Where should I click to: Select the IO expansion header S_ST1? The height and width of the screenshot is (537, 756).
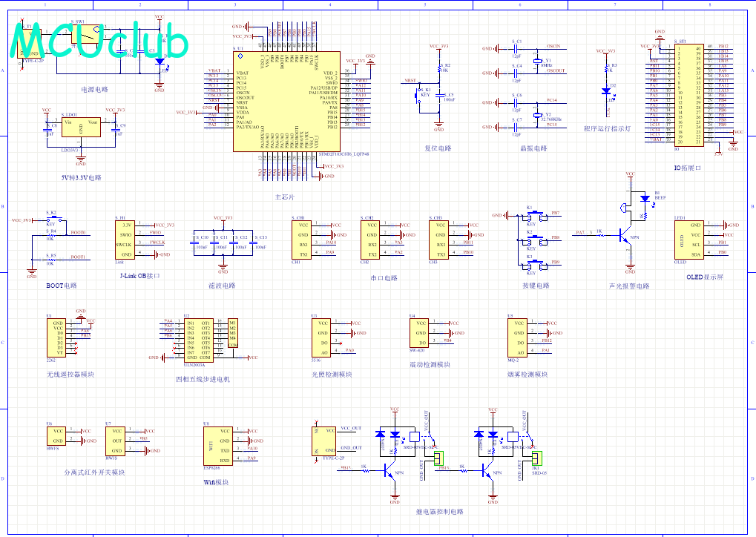click(x=689, y=94)
